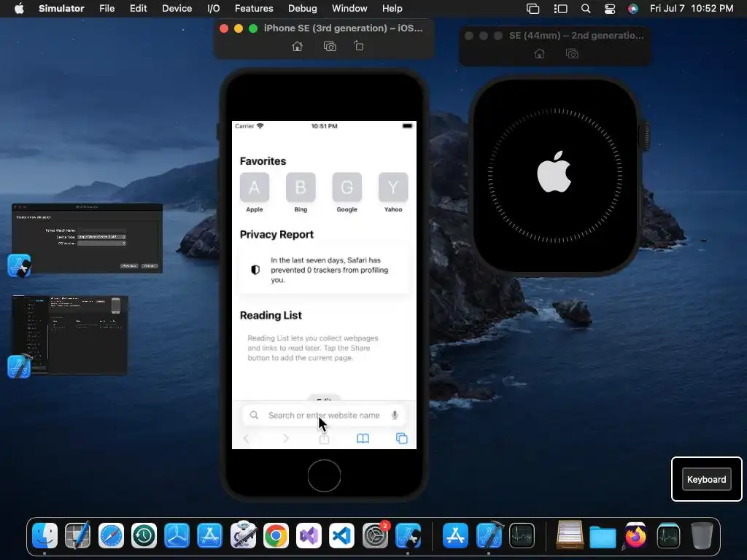
Task: Click the Siri icon in menu bar
Action: [x=632, y=9]
